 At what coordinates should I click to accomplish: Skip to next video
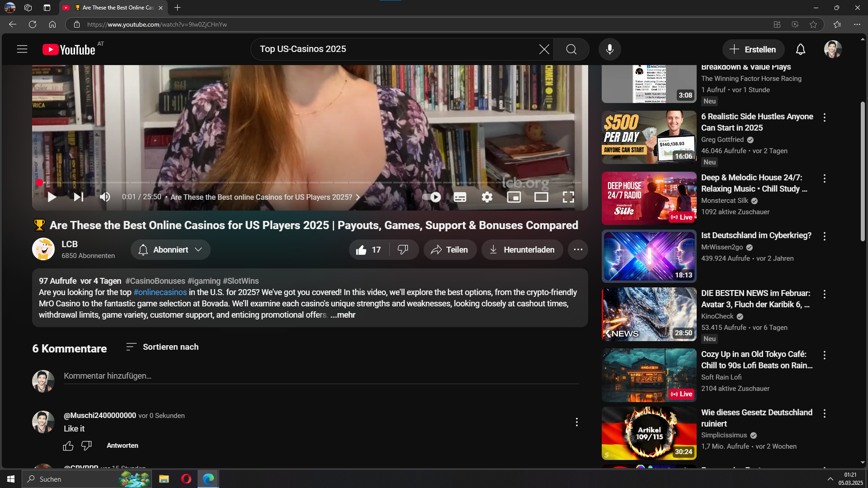point(79,197)
